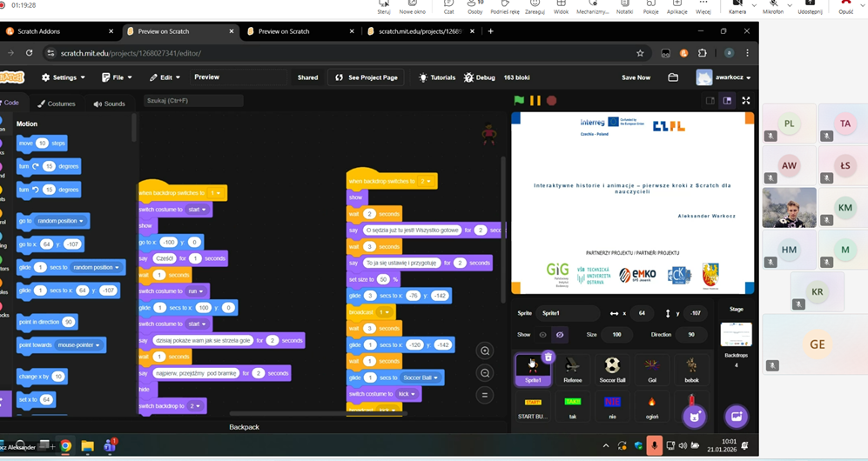Click the See Project Page button
868x461 pixels.
367,77
